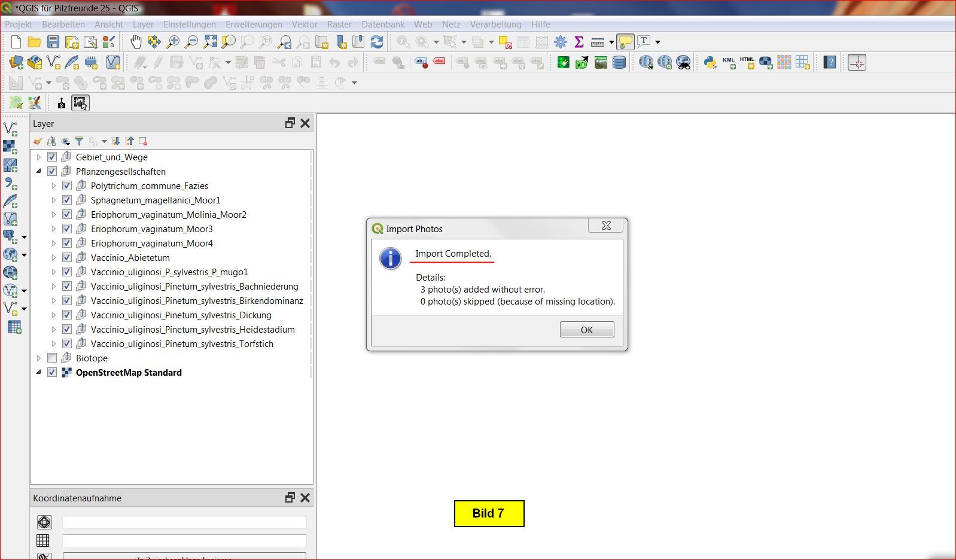Enable the Biotope group checkbox
The height and width of the screenshot is (560, 956).
pyautogui.click(x=52, y=358)
